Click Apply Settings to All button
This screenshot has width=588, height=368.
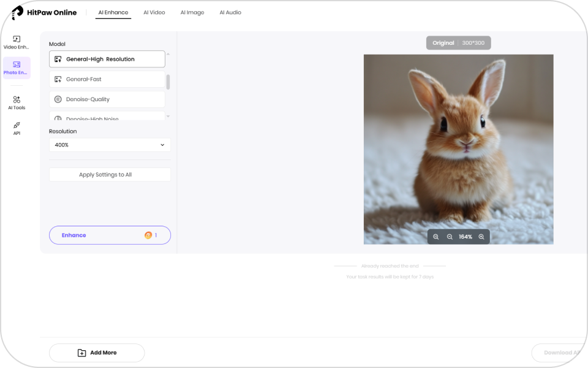[110, 175]
